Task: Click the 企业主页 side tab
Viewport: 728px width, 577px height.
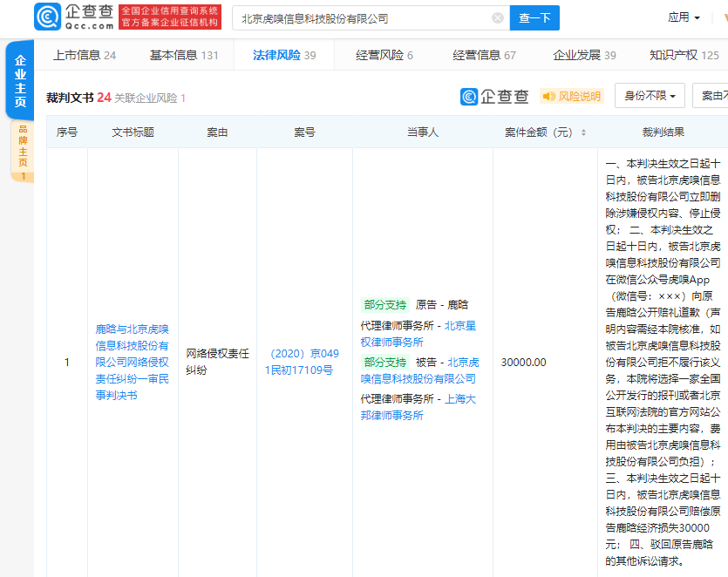Action: (20, 80)
